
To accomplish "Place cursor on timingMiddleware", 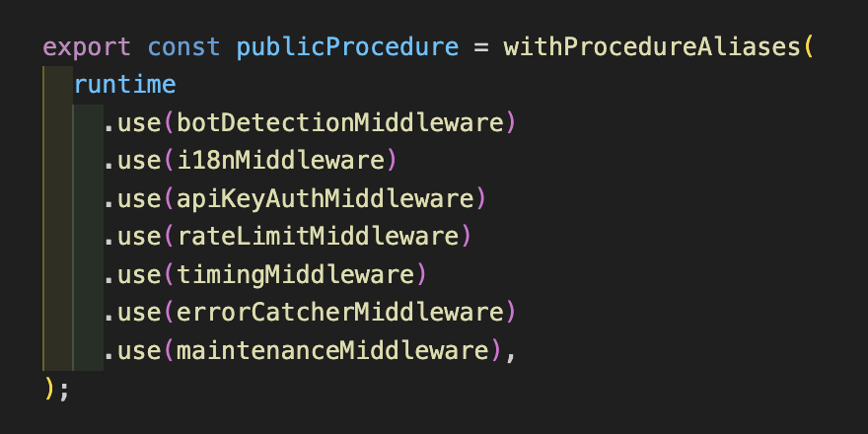I will pyautogui.click(x=296, y=274).
